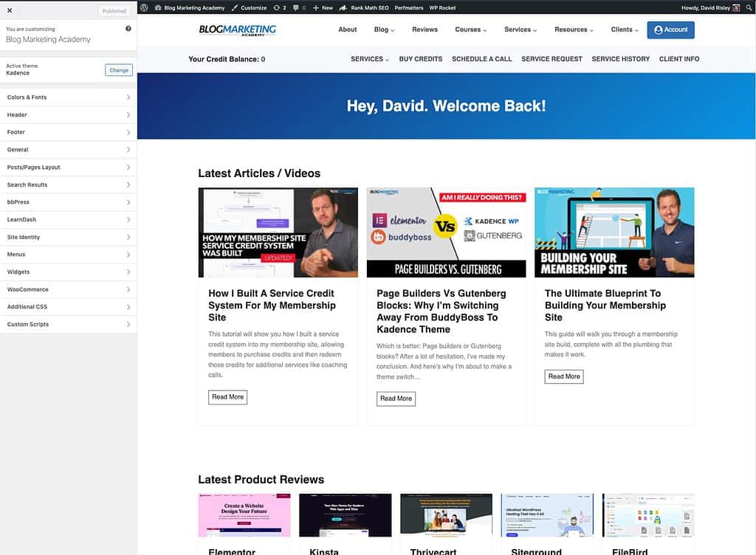Open Search Results settings
The height and width of the screenshot is (555, 756).
(x=69, y=185)
